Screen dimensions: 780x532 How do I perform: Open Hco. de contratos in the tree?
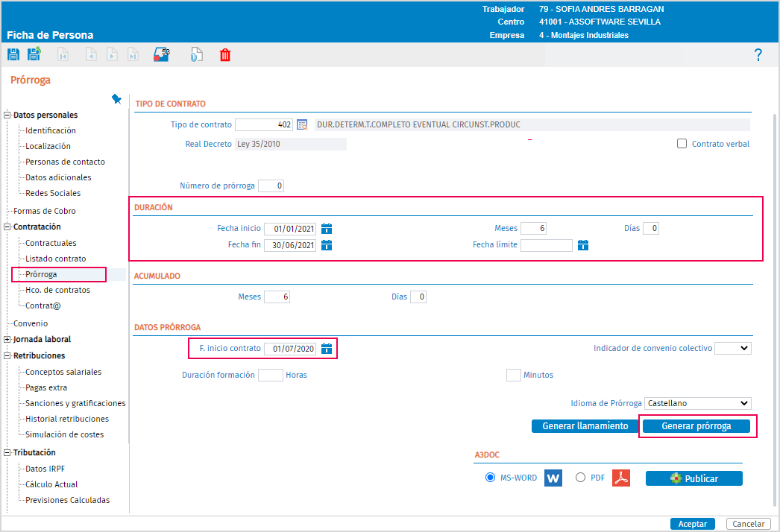click(57, 290)
